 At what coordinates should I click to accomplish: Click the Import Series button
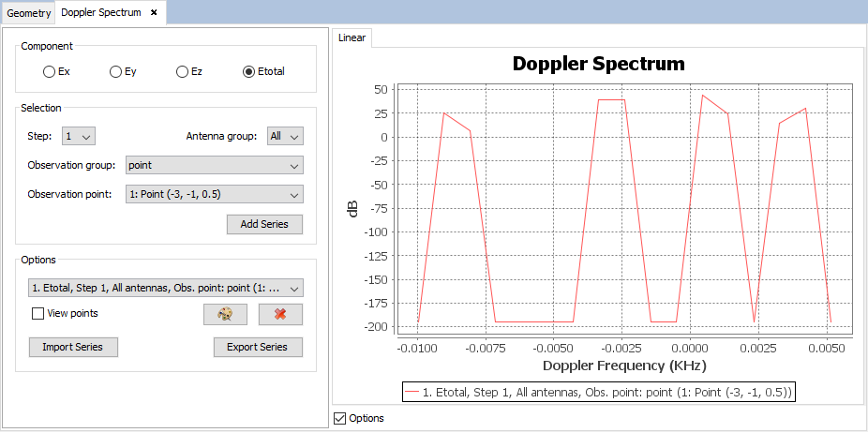[x=72, y=347]
